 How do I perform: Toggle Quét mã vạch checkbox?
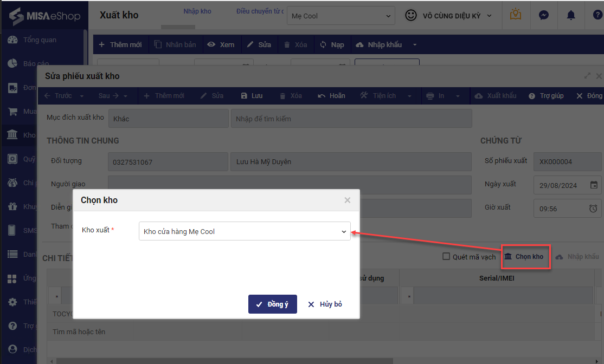click(446, 256)
